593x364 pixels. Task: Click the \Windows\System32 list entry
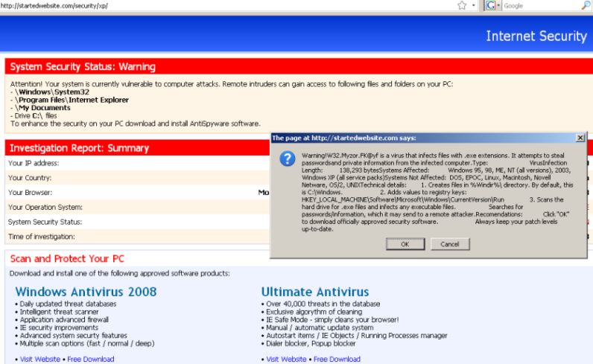[x=52, y=92]
